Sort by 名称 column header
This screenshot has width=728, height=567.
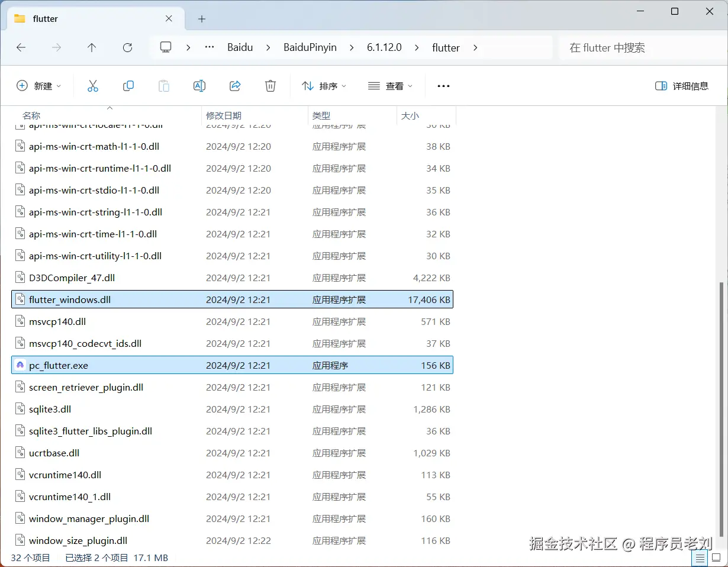31,115
